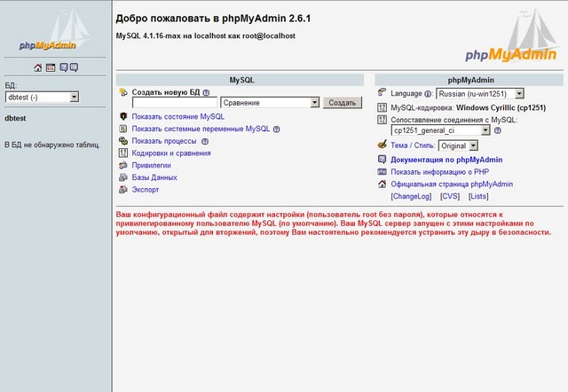Screen dimensions: 568x392
Task: Click the Экспорт icon in MySQL list
Action: point(123,190)
